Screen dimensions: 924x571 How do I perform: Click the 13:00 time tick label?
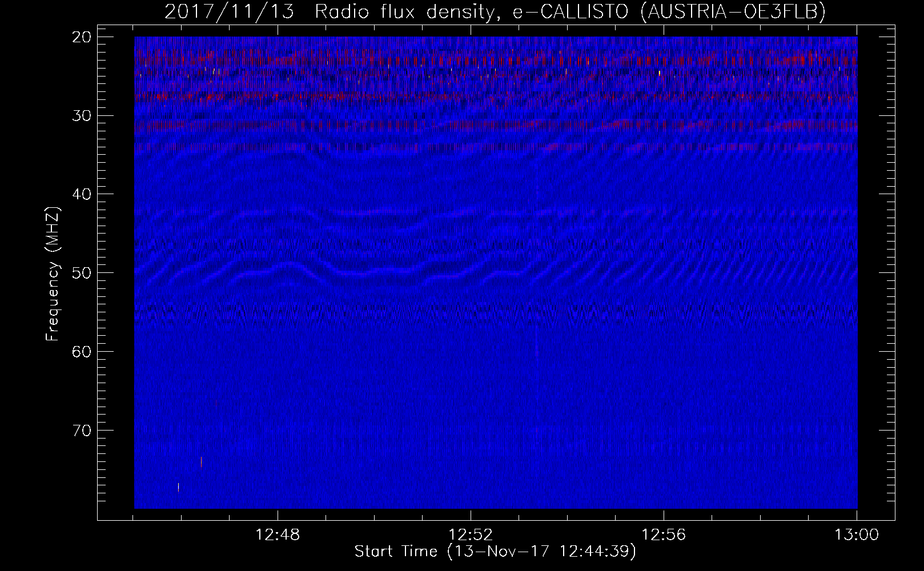857,535
